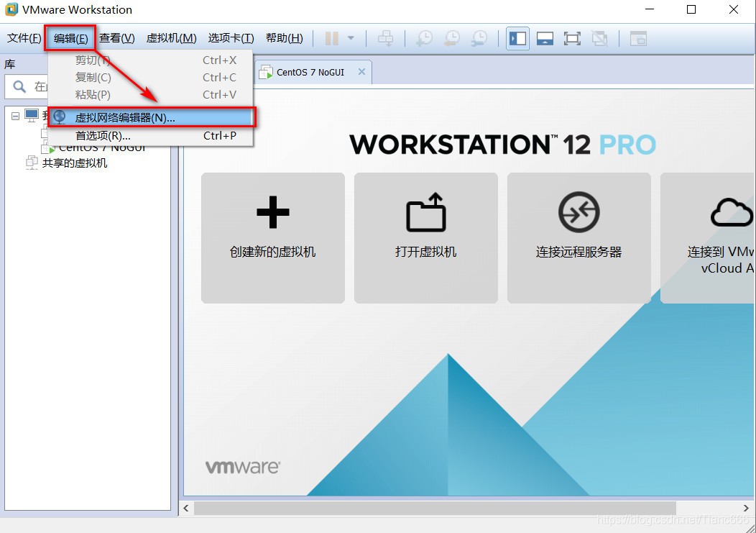
Task: Click the horizontal scrollbar left arrow
Action: pyautogui.click(x=186, y=508)
